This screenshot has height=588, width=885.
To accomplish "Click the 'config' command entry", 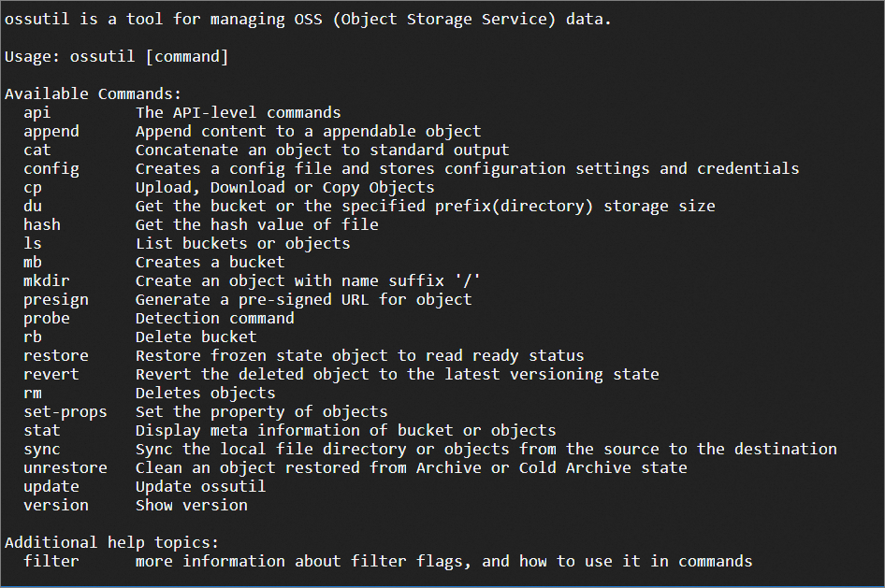I will click(x=51, y=168).
